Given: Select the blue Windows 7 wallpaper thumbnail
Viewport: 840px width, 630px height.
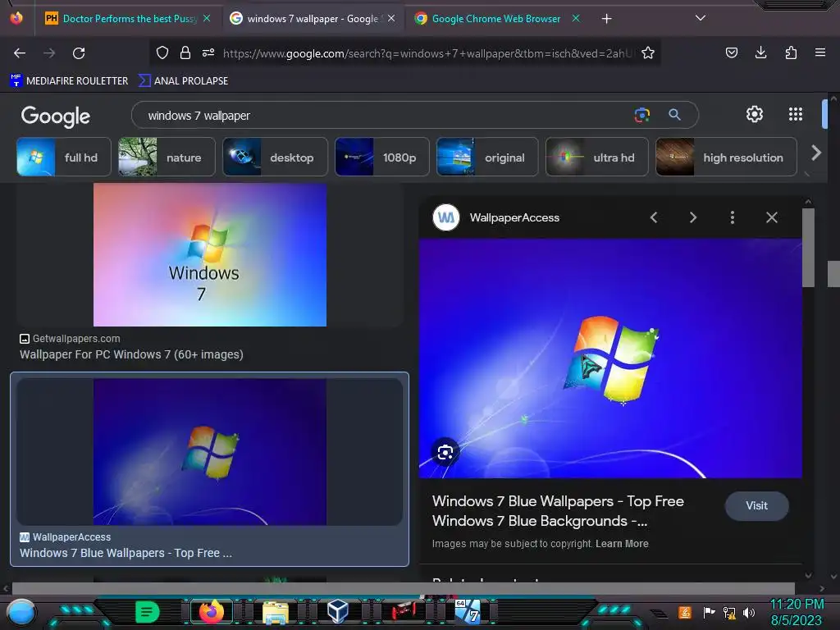Looking at the screenshot, I should click(x=210, y=452).
